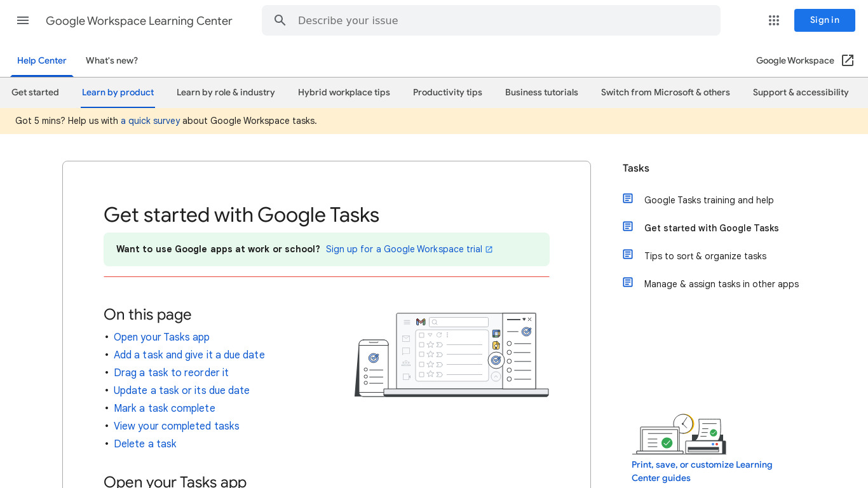The image size is (868, 488).
Task: Click the Google Workspace Learning Center title
Action: click(139, 21)
